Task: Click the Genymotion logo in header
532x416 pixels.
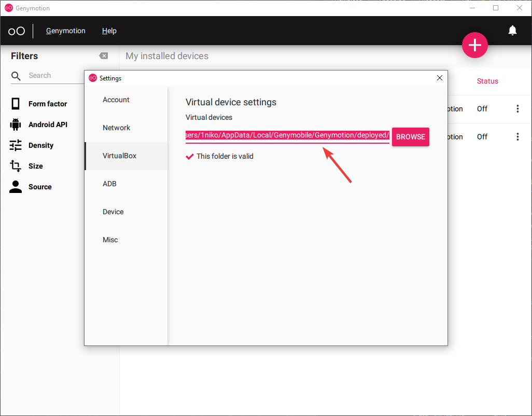Action: (x=17, y=31)
